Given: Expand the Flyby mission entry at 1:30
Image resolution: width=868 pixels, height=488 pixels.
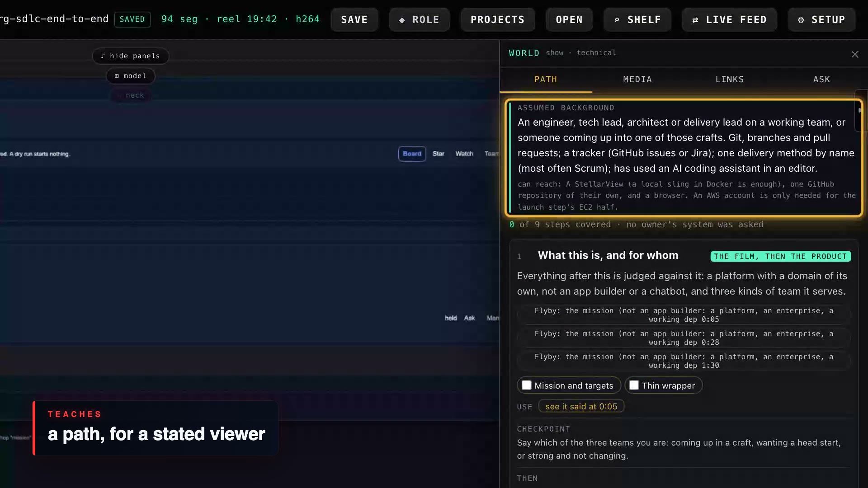Looking at the screenshot, I should click(x=684, y=361).
